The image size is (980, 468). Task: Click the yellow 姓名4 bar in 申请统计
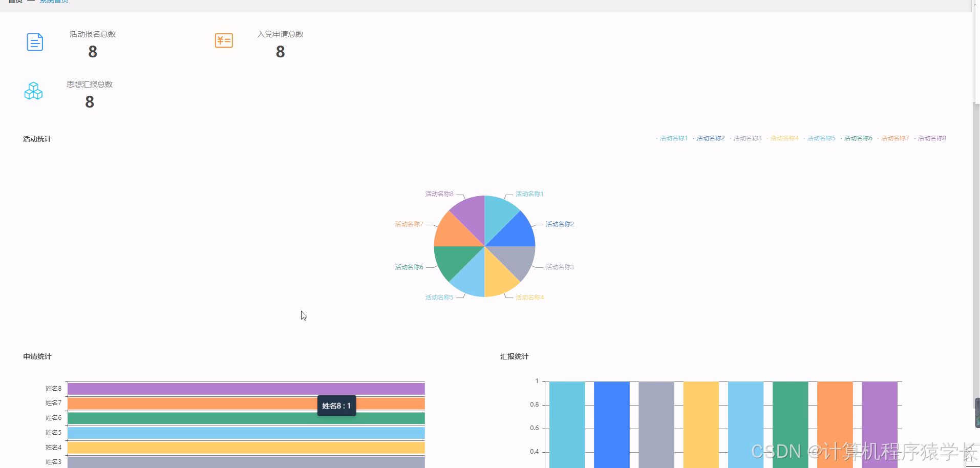246,448
